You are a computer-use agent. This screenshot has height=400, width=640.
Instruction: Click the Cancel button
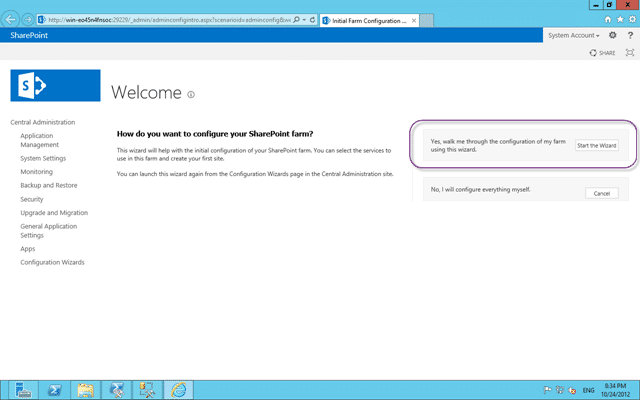coord(602,193)
